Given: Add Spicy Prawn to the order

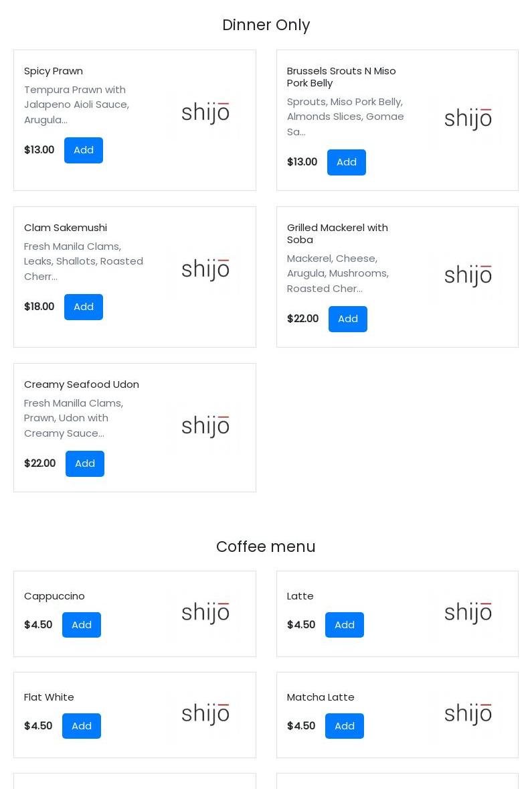Looking at the screenshot, I should pyautogui.click(x=84, y=150).
